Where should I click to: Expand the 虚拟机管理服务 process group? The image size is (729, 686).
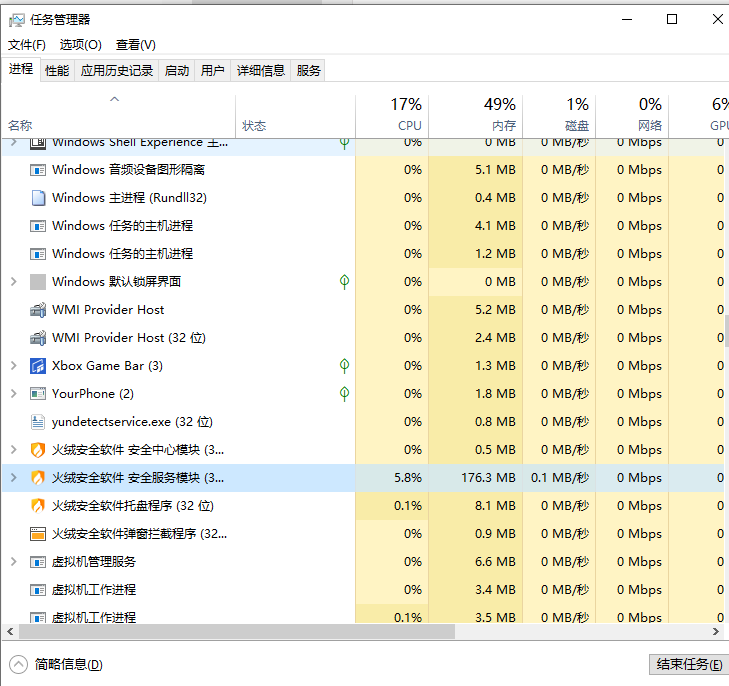pos(13,561)
